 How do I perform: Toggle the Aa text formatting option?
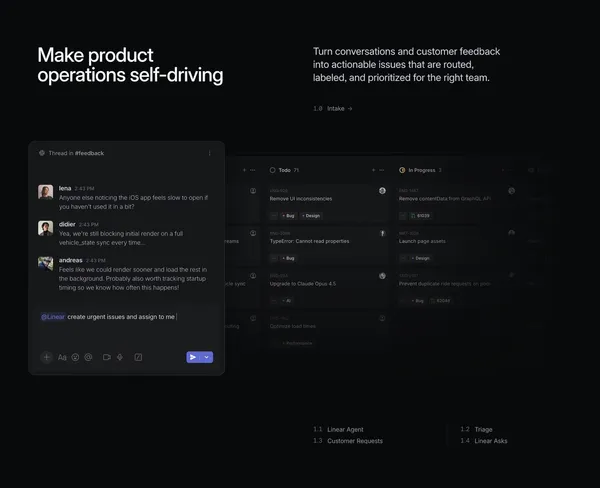tap(62, 357)
